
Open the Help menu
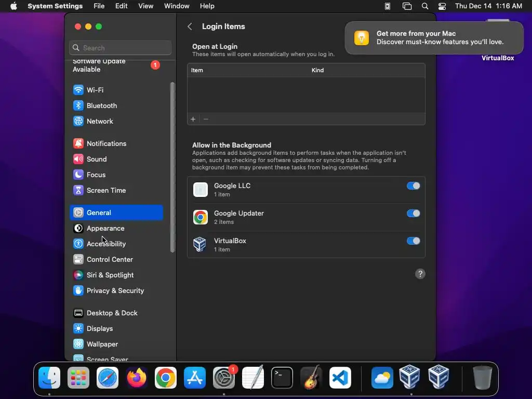coord(207,6)
